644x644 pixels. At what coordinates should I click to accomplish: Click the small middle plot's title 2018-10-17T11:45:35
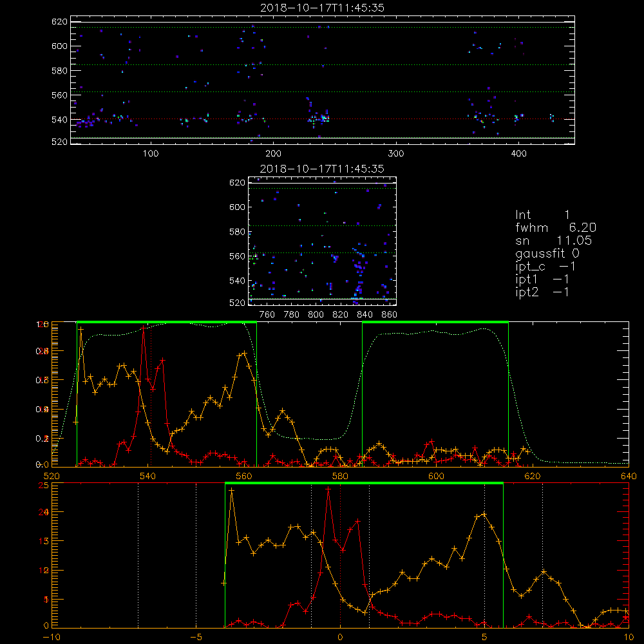click(x=322, y=169)
